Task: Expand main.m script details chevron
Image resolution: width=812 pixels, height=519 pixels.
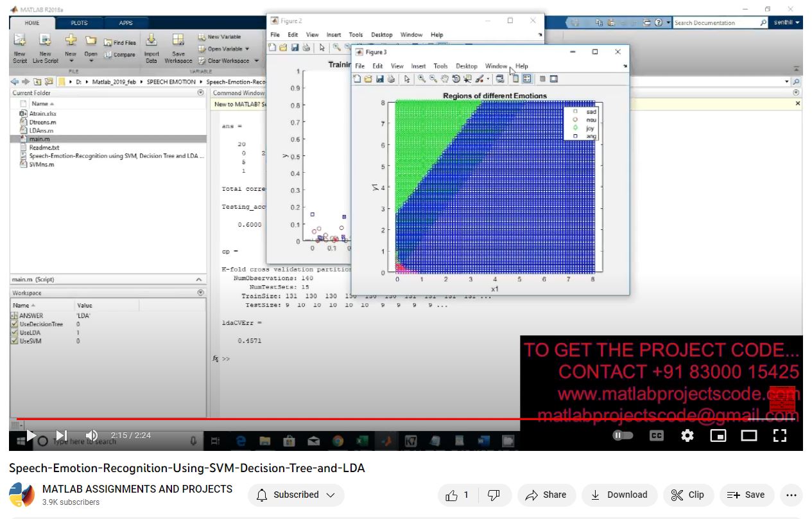Action: 198,280
